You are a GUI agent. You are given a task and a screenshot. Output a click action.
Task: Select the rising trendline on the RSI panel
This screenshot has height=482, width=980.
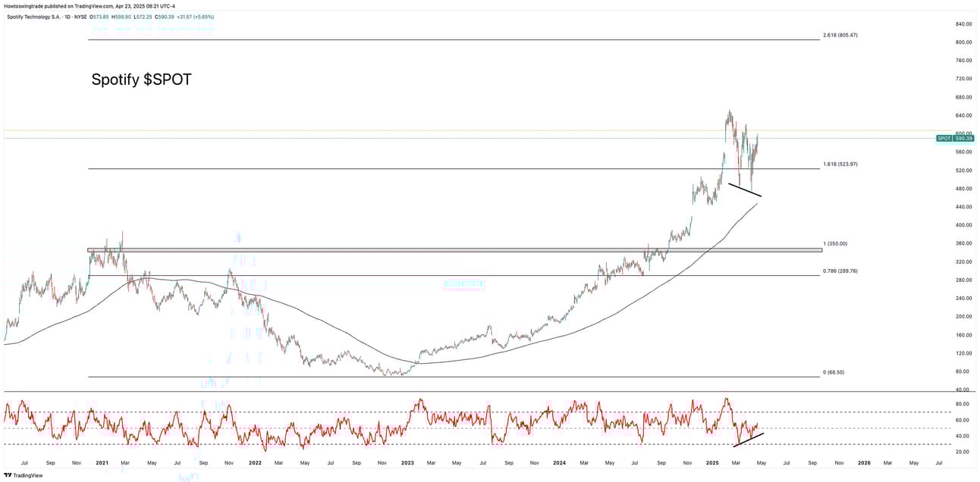[749, 439]
